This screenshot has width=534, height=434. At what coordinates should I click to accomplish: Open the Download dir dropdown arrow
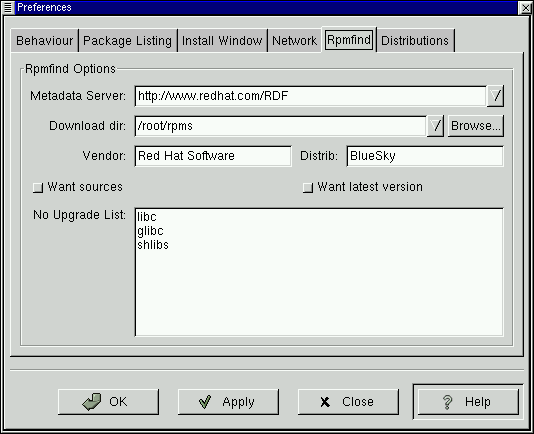pyautogui.click(x=435, y=126)
